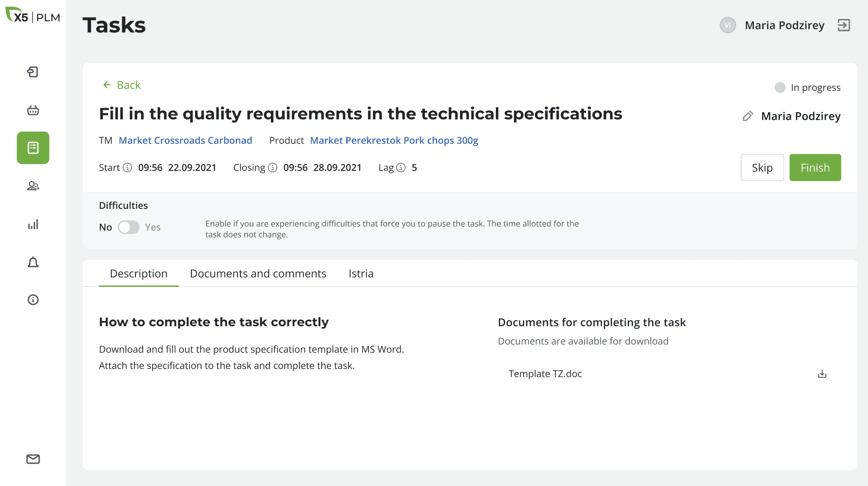
Task: Click the Template TZ.doc file name
Action: [545, 374]
